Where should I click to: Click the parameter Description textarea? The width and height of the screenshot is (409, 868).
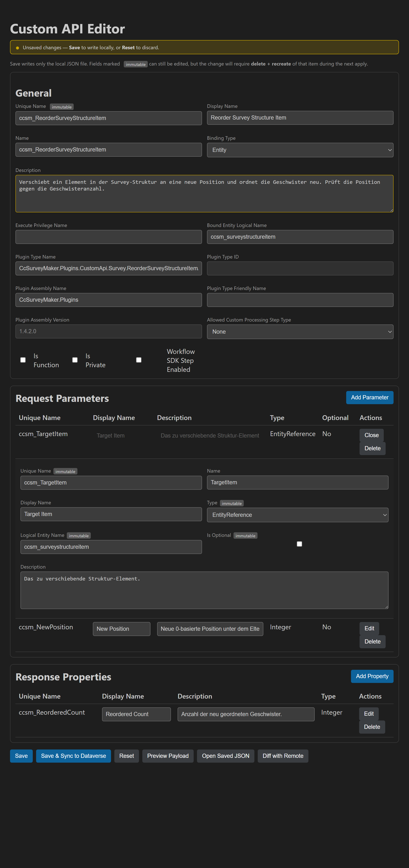point(204,590)
